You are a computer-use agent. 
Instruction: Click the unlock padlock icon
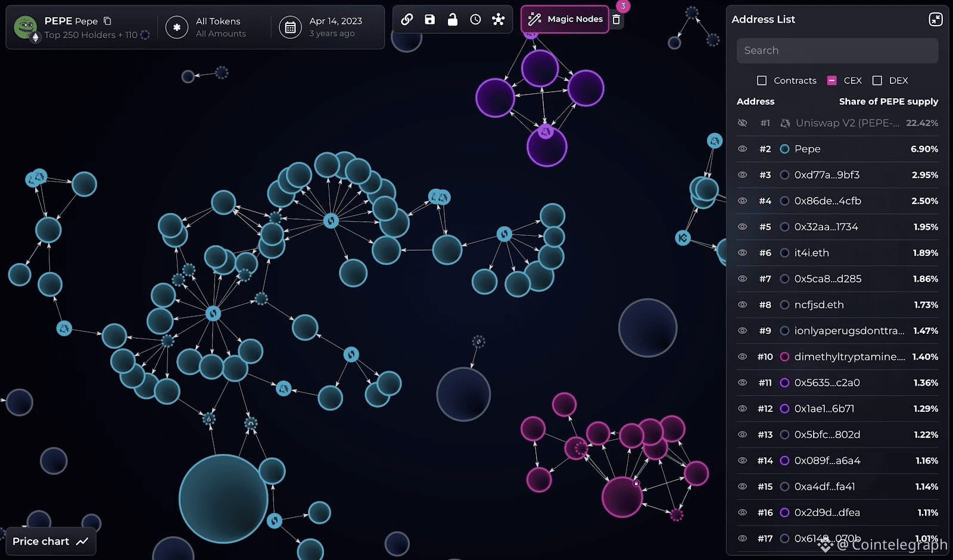[453, 20]
